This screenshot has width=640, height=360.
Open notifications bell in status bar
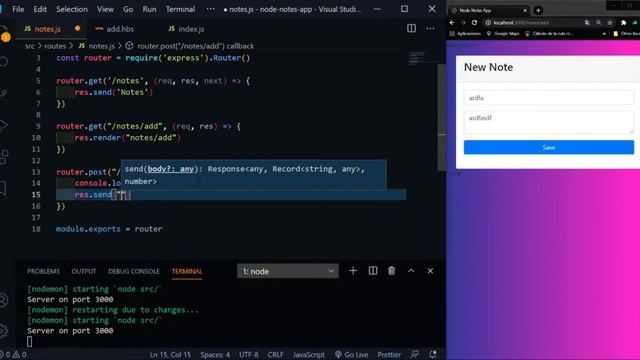pos(433,355)
